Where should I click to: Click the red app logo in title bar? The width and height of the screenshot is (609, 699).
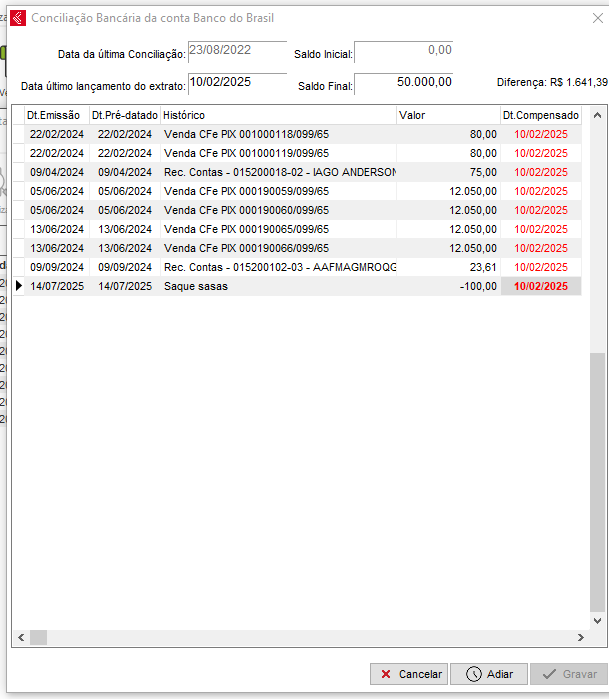click(x=17, y=18)
